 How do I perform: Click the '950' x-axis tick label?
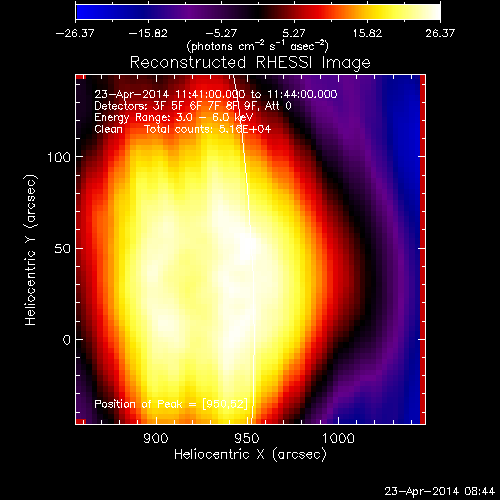(247, 438)
